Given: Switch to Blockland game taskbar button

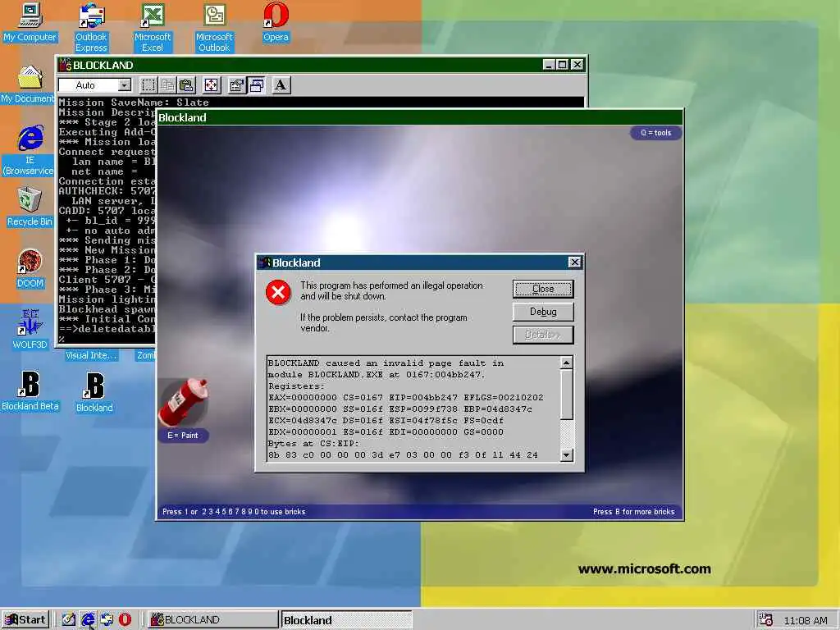Looking at the screenshot, I should click(347, 620).
